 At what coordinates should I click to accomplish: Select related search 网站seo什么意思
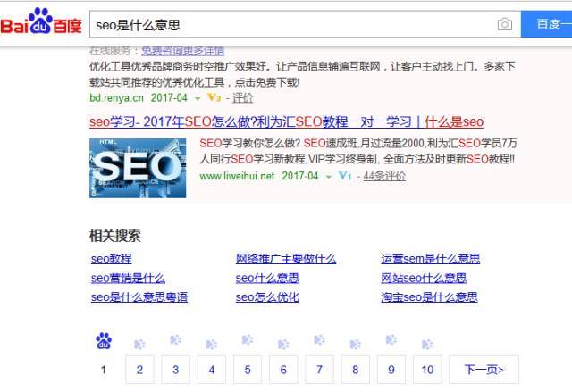[424, 279]
